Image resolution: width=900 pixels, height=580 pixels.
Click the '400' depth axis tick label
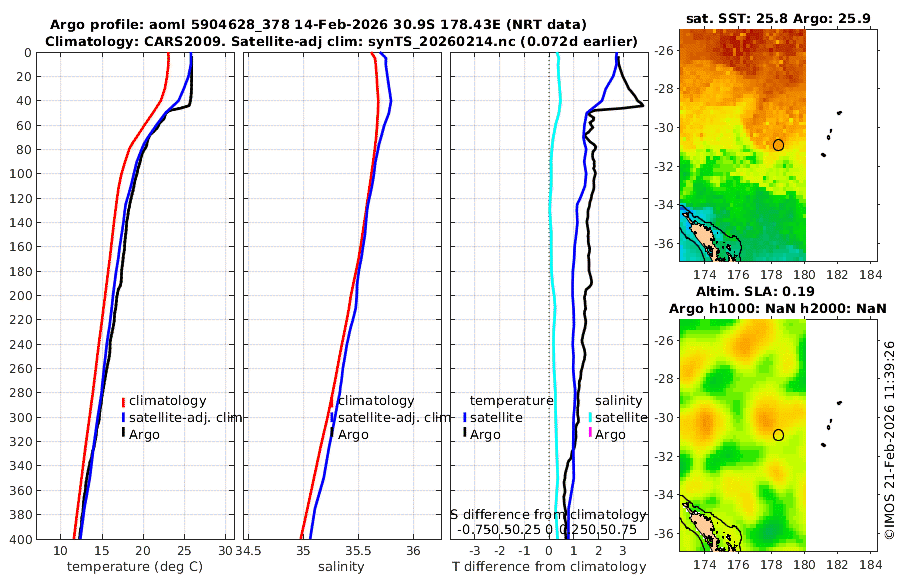click(21, 539)
